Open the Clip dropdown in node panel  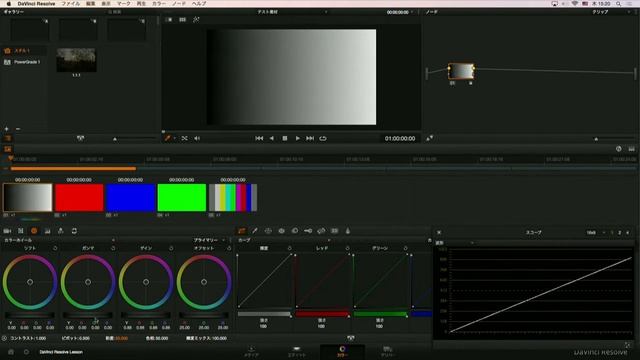click(611, 12)
